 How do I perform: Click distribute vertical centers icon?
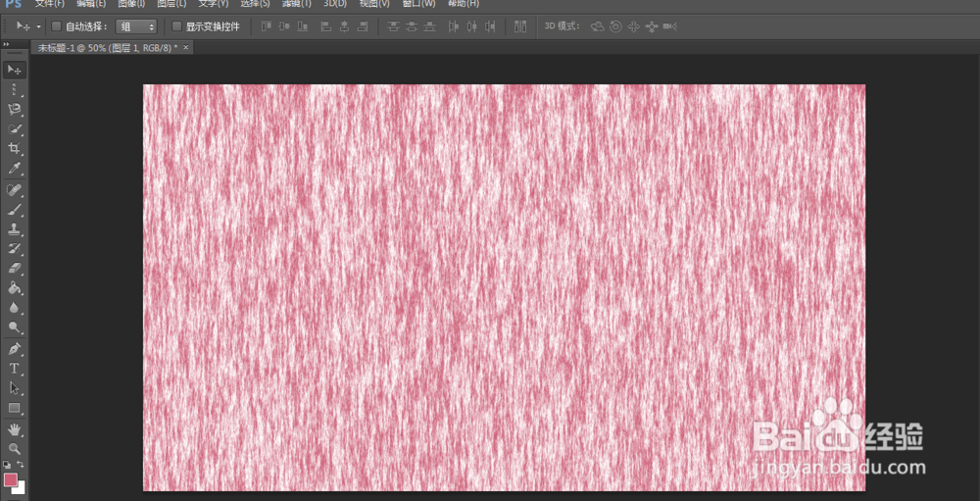pos(412,26)
